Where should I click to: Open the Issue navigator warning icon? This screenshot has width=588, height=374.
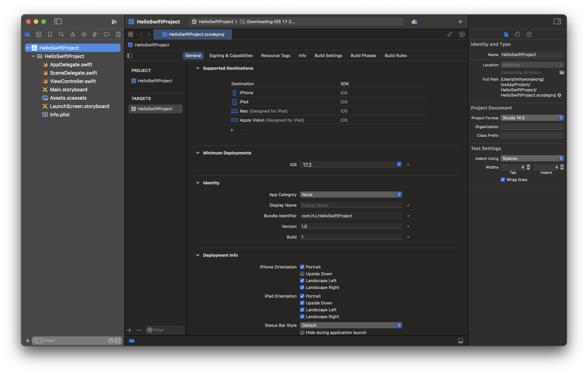pos(73,34)
